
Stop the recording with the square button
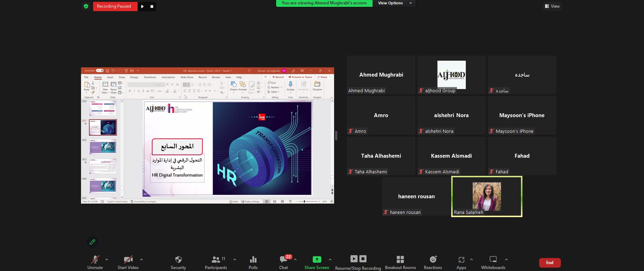(x=152, y=6)
